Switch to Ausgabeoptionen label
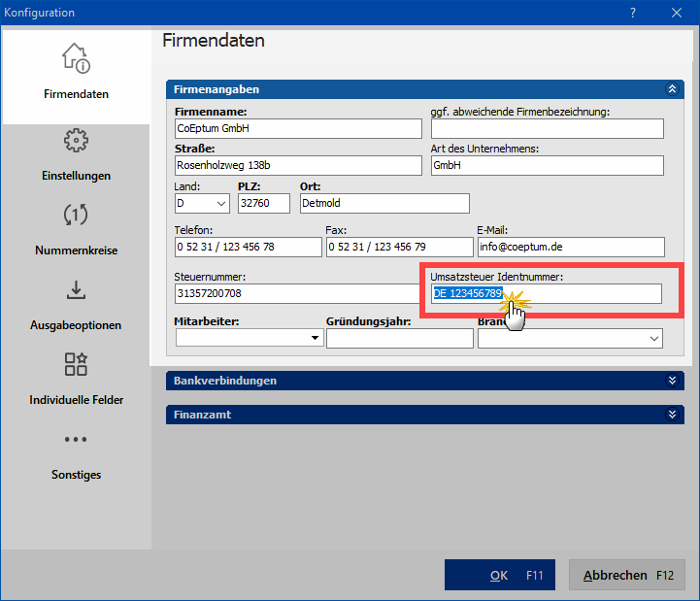The height and width of the screenshot is (601, 700). pos(76,325)
